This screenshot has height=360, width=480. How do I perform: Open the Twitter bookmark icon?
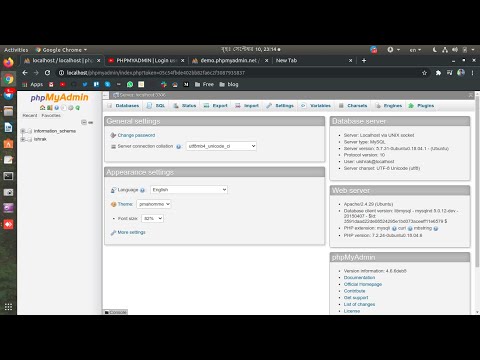click(85, 84)
